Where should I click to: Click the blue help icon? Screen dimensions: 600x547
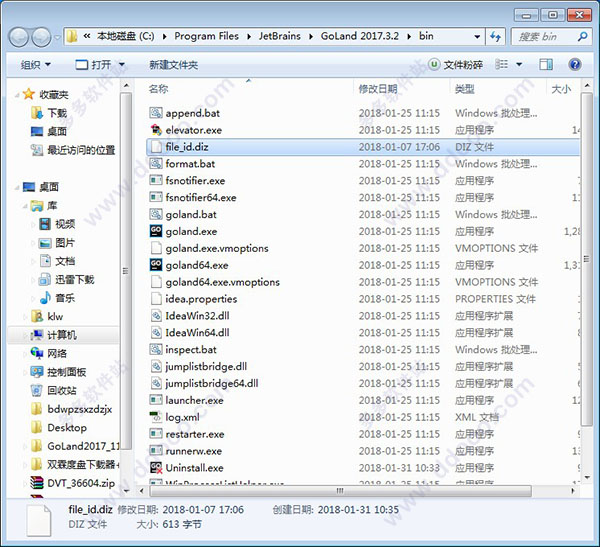pyautogui.click(x=575, y=64)
